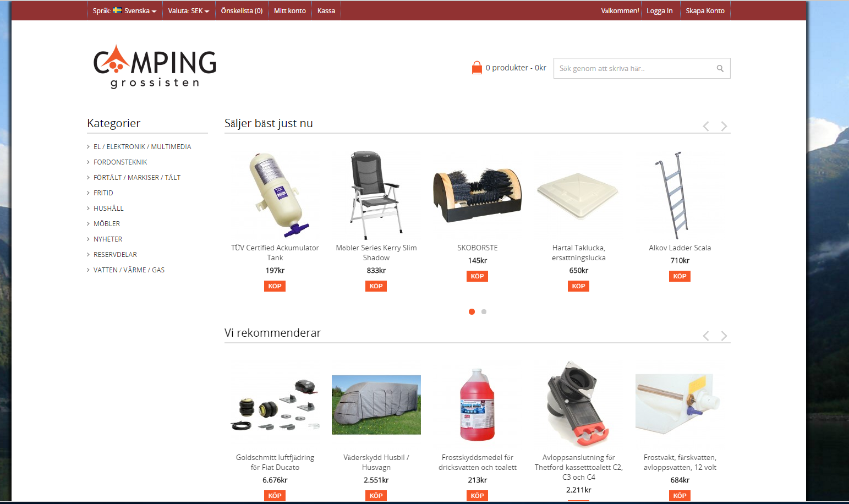Open the Alkov Ladder Scala product image
849x504 pixels.
pyautogui.click(x=680, y=195)
